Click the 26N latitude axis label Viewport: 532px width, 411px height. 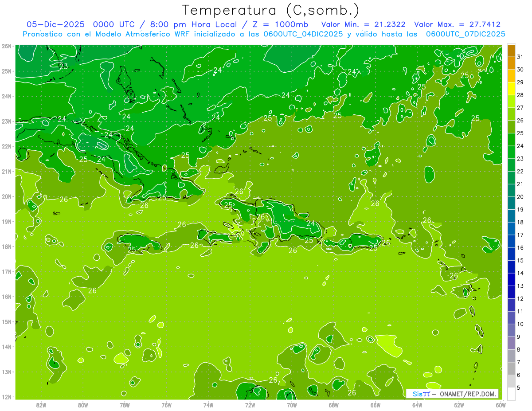click(x=7, y=46)
